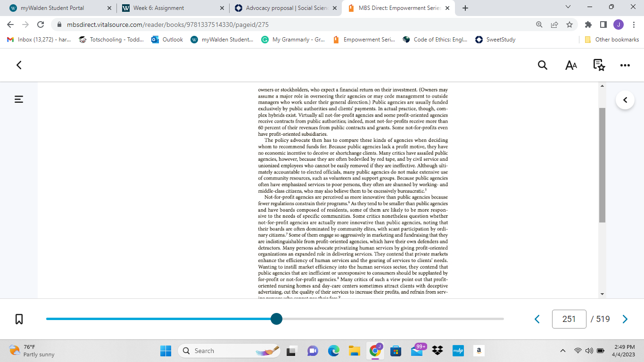Image resolution: width=644 pixels, height=362 pixels.
Task: Open File Explorer from the taskbar
Action: click(354, 351)
